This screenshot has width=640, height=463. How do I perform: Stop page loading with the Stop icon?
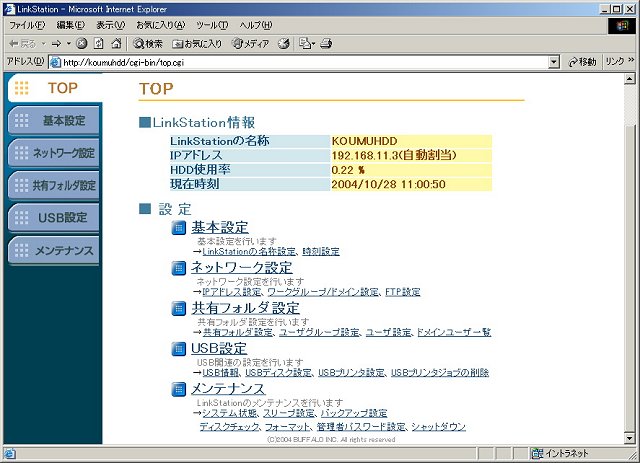click(82, 43)
